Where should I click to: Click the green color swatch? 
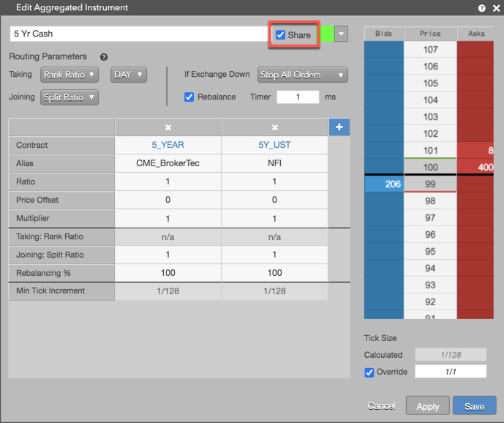coord(327,34)
